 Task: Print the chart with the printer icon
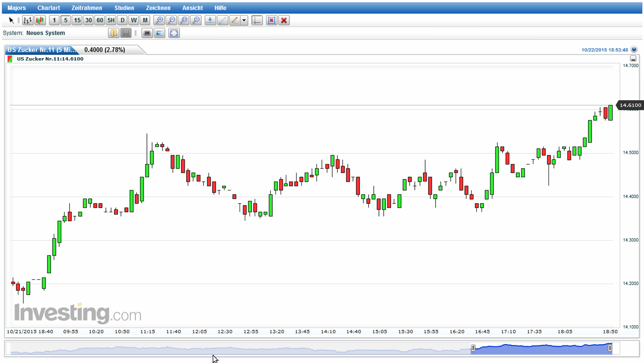(x=147, y=33)
